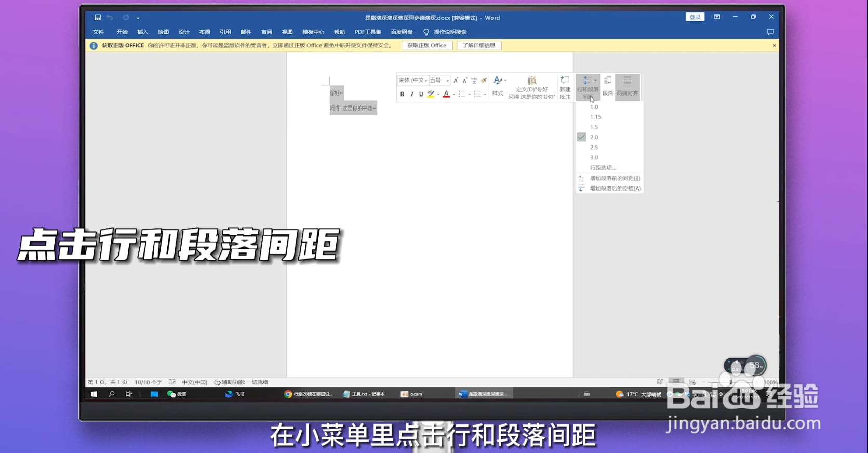Expand the highlight color dropdown arrow
The width and height of the screenshot is (868, 453).
coord(438,95)
